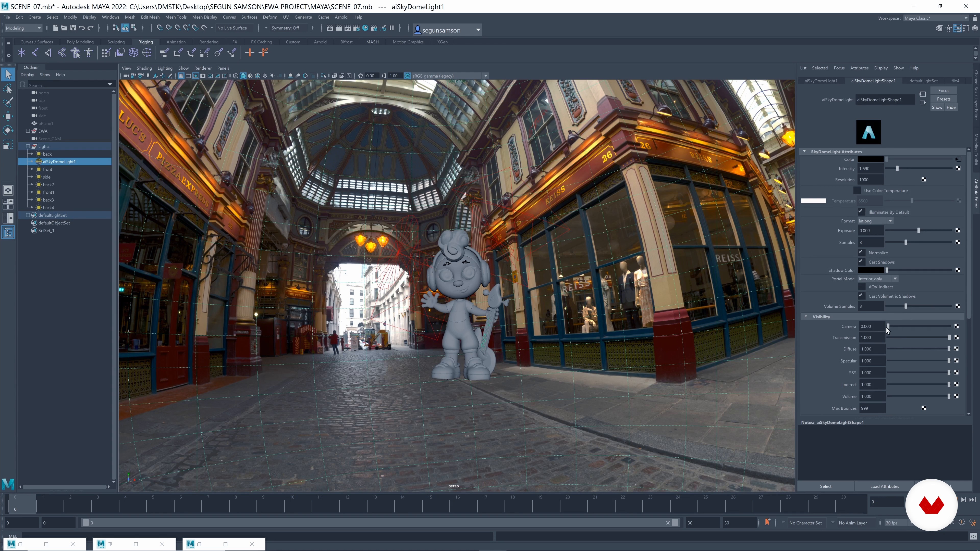Uncheck the Cast Shadows checkbox

tap(861, 262)
